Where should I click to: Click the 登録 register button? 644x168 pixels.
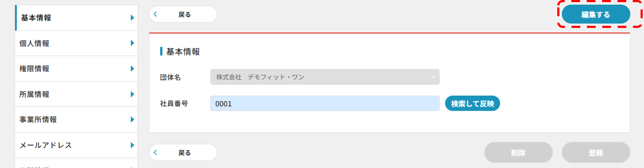(x=596, y=152)
